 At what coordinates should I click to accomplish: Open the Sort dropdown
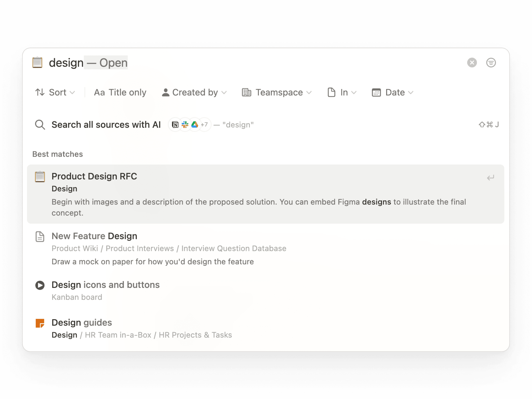(x=55, y=93)
